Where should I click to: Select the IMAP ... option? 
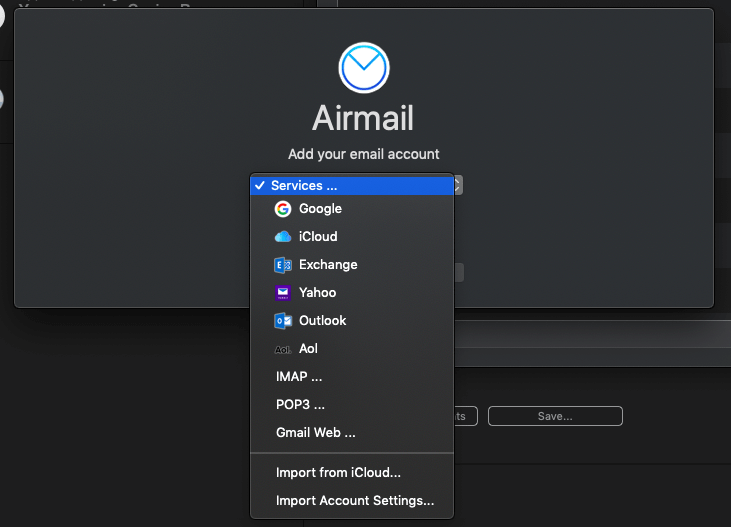[352, 377]
